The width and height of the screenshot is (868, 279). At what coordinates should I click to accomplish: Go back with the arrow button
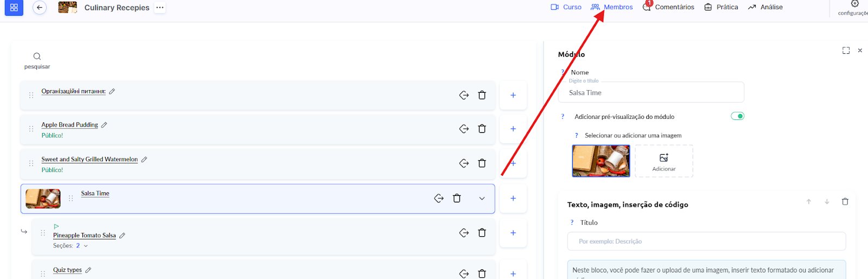pos(40,8)
